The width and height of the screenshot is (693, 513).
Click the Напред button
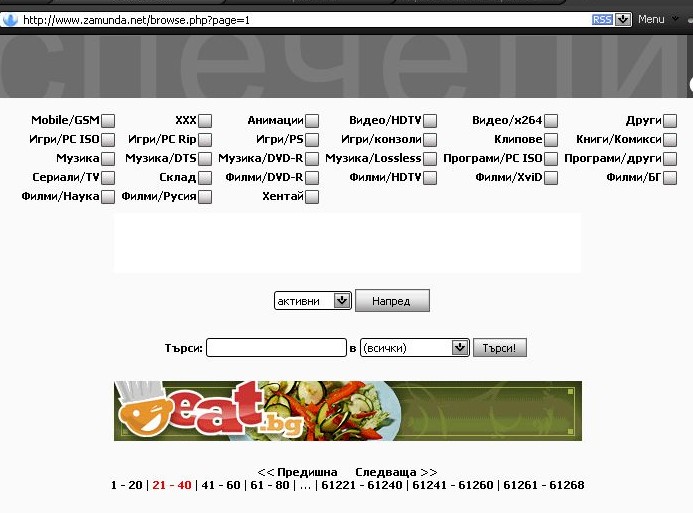392,301
